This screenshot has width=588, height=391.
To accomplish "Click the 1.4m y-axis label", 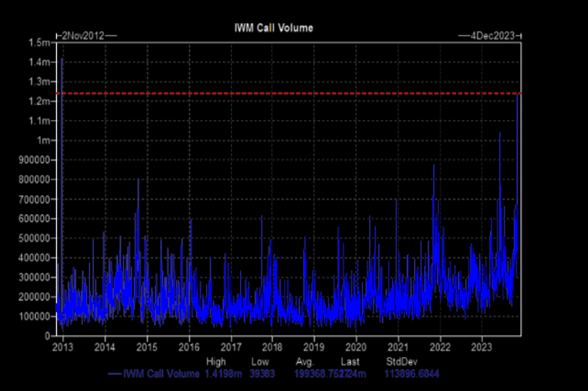I will 39,62.
